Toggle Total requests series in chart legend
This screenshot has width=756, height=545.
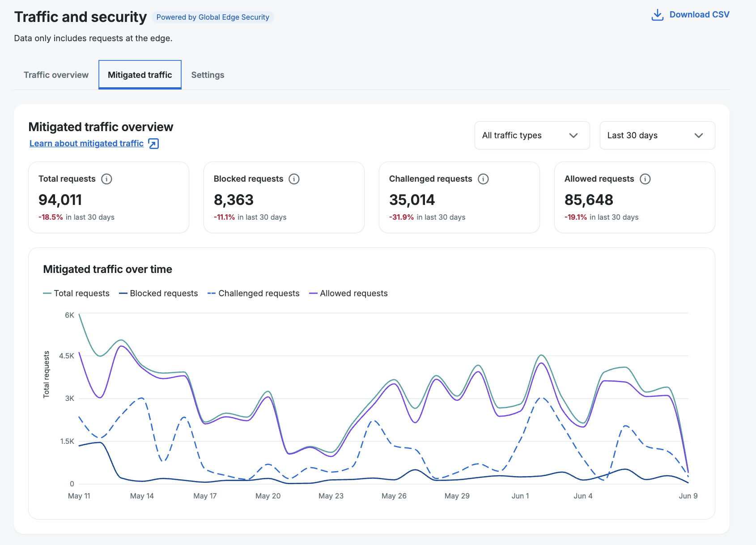point(76,294)
